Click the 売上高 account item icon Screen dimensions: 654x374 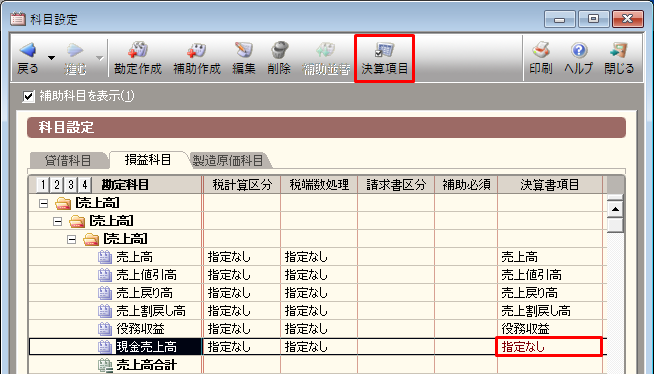pos(105,257)
